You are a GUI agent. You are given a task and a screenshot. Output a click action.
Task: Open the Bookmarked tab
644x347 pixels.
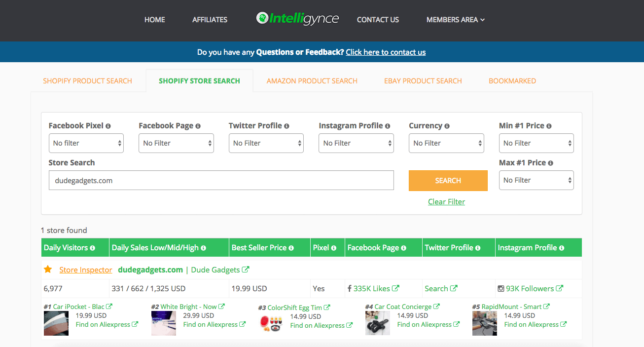[512, 81]
